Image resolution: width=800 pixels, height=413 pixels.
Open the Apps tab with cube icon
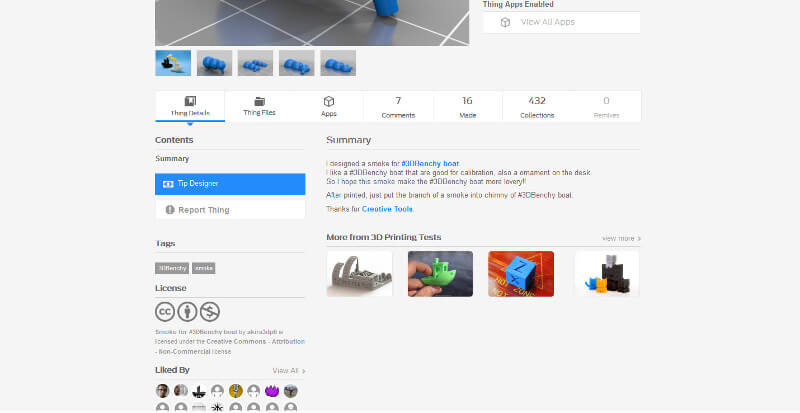(x=329, y=106)
